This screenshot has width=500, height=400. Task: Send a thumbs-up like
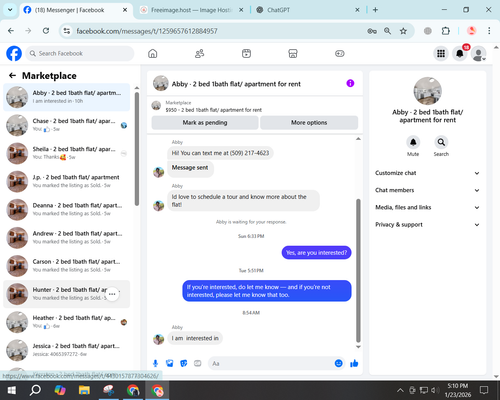point(354,363)
